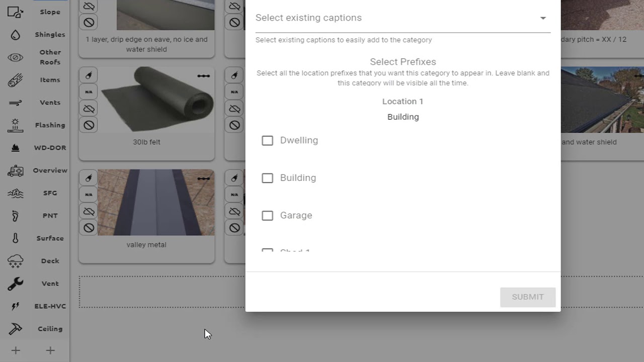644x362 pixels.
Task: Toggle cloud-off icon on valley metal card
Action: [x=89, y=211]
